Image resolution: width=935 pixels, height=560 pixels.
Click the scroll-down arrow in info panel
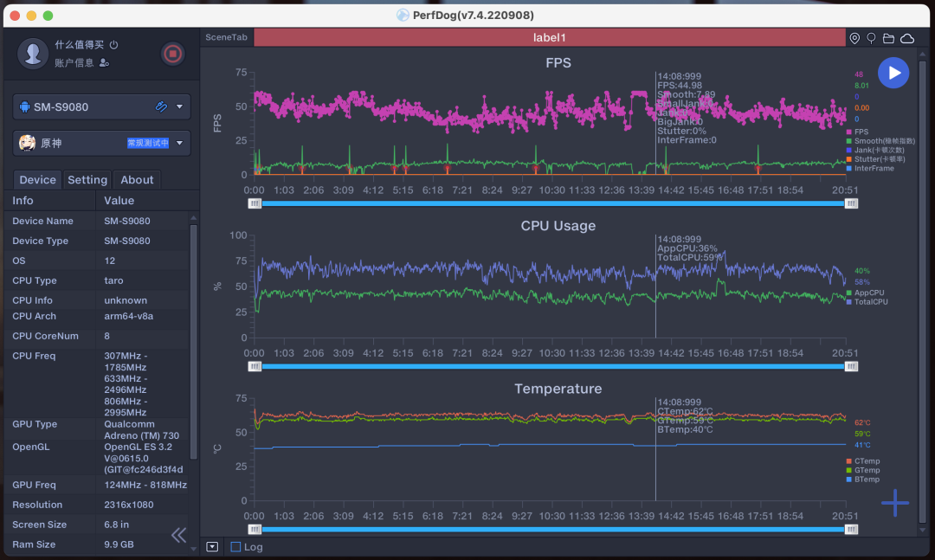(193, 550)
